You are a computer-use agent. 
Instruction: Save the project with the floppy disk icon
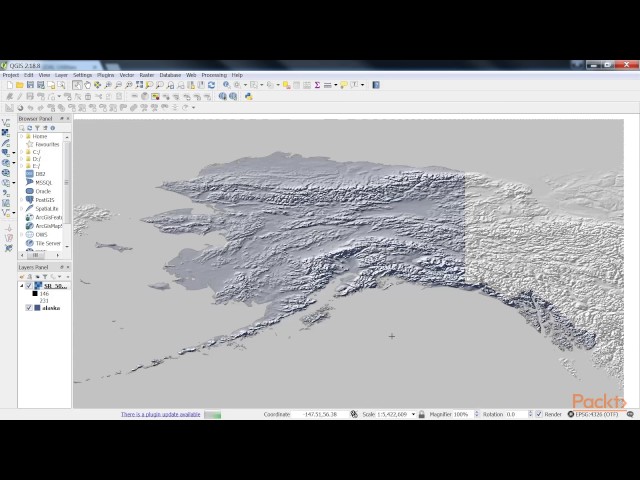[30, 85]
